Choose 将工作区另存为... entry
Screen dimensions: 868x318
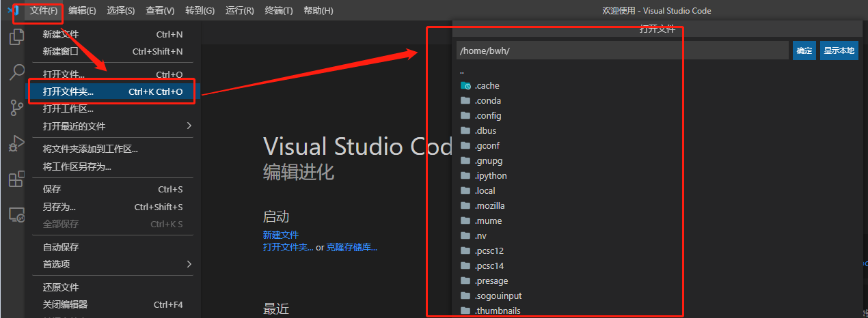112,167
